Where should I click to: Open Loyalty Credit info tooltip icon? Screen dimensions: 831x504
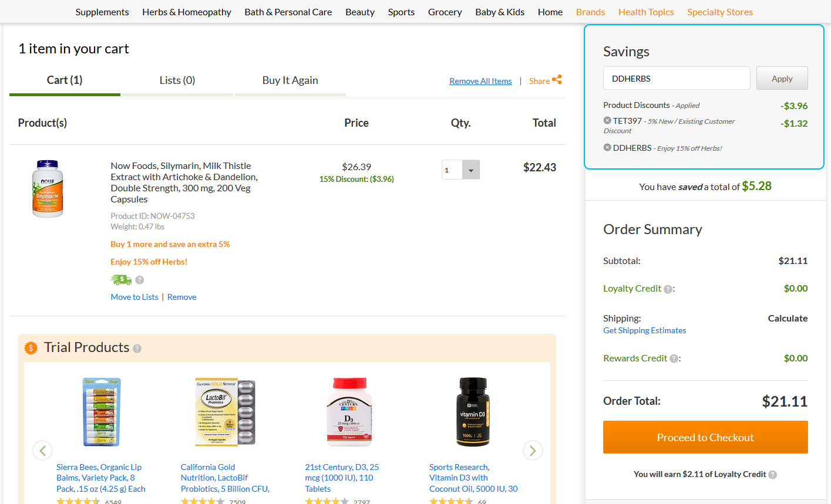coord(668,289)
